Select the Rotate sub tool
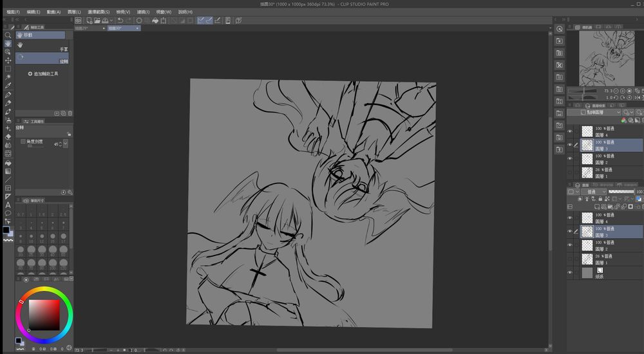Screen dimensions: 644x354 tap(42, 59)
